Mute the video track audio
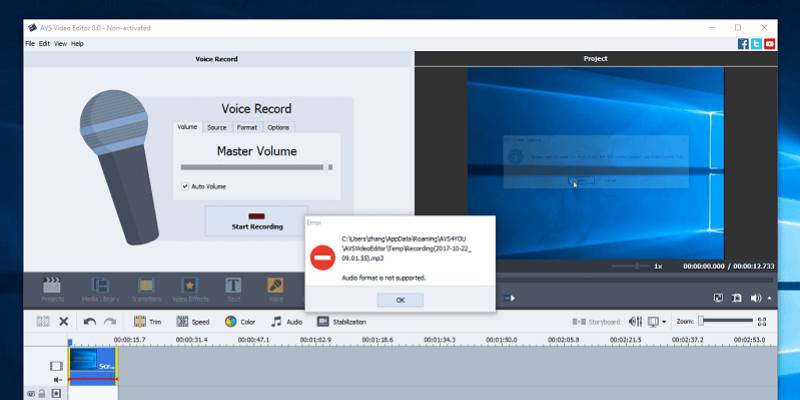The image size is (800, 400). click(58, 380)
